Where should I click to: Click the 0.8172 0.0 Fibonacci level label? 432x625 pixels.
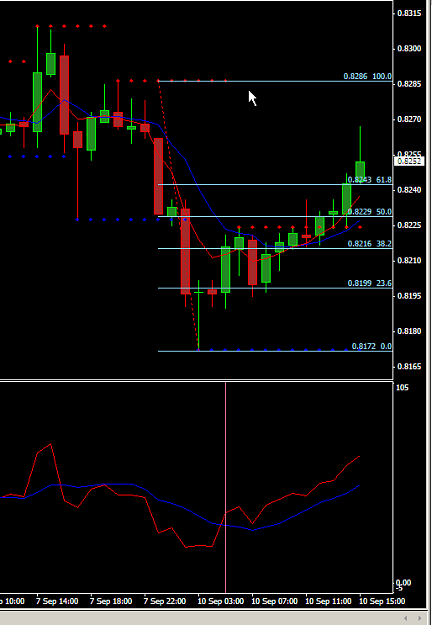(x=371, y=346)
